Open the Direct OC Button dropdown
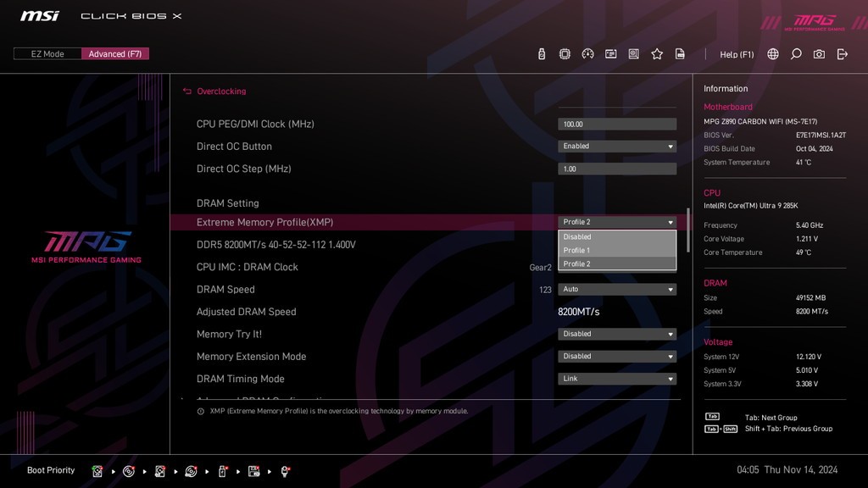 click(616, 147)
